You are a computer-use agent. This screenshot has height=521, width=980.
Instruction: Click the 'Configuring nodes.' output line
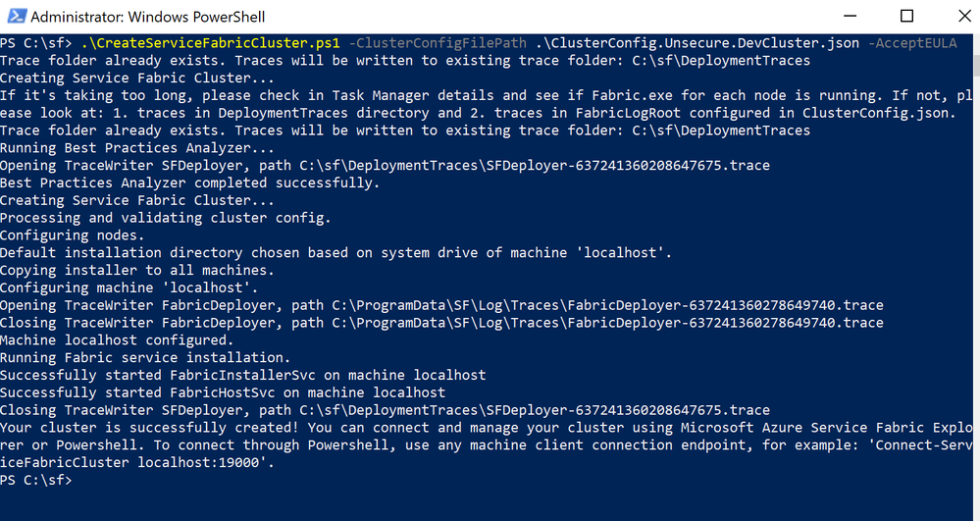(73, 235)
